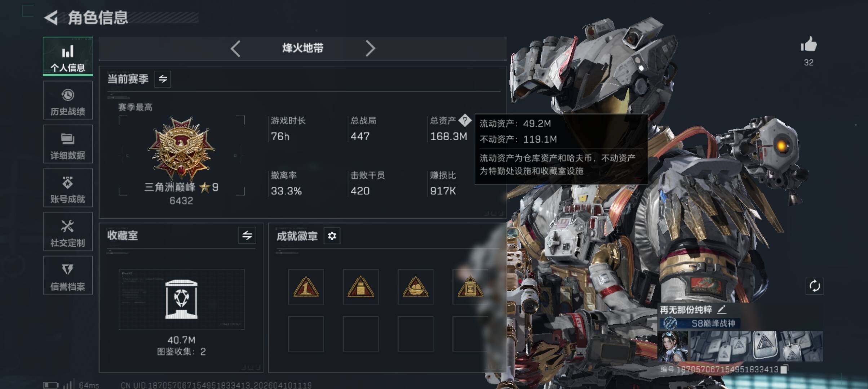Give a thumbs-up like to the profile
Image resolution: width=868 pixels, height=389 pixels.
point(809,45)
